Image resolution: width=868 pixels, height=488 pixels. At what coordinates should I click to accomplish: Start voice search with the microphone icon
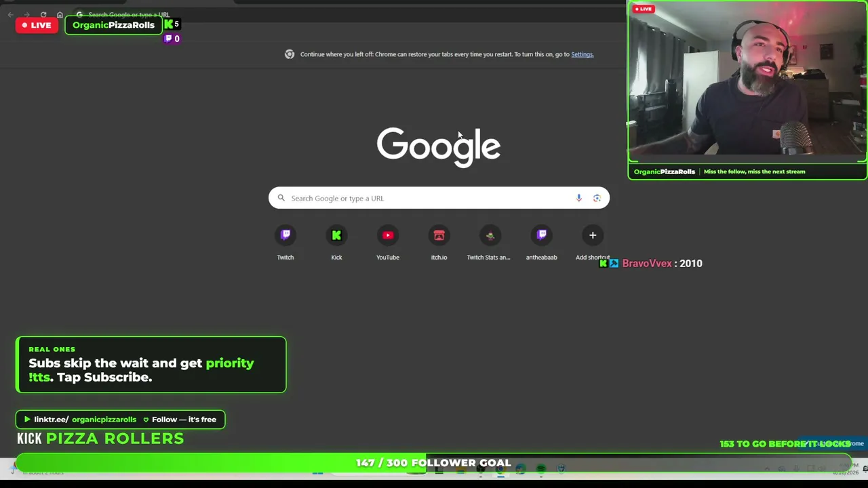point(578,198)
